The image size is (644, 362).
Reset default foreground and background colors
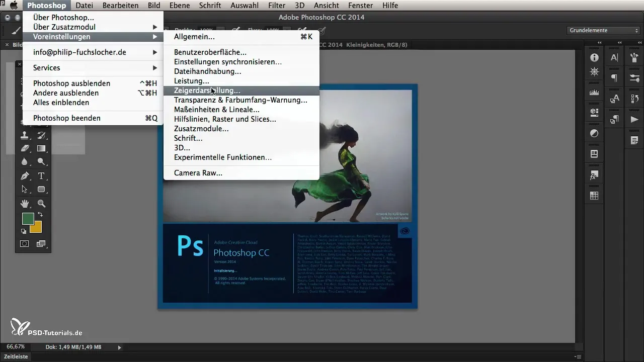point(24,231)
